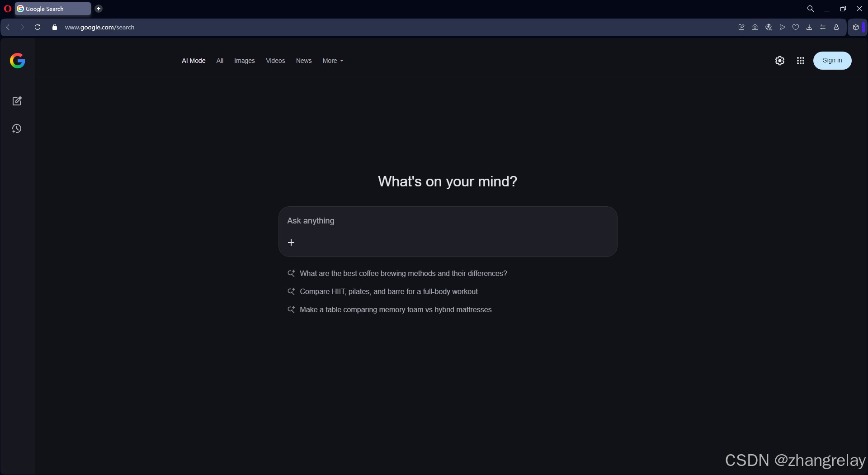868x475 pixels.
Task: Minimize the browser window
Action: (x=827, y=9)
